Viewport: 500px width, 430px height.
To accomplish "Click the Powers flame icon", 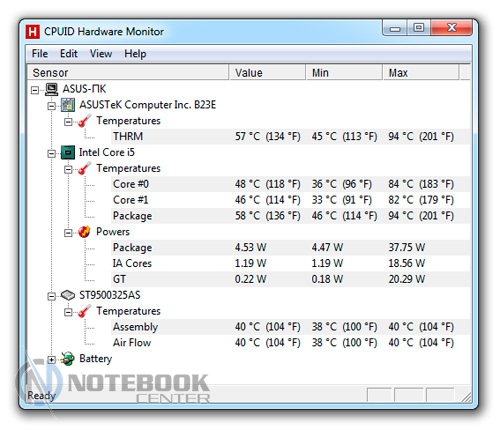I will (84, 232).
